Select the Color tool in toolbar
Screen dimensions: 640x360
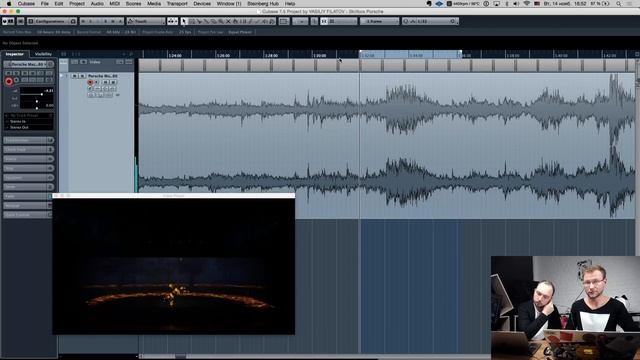pyautogui.click(x=272, y=21)
